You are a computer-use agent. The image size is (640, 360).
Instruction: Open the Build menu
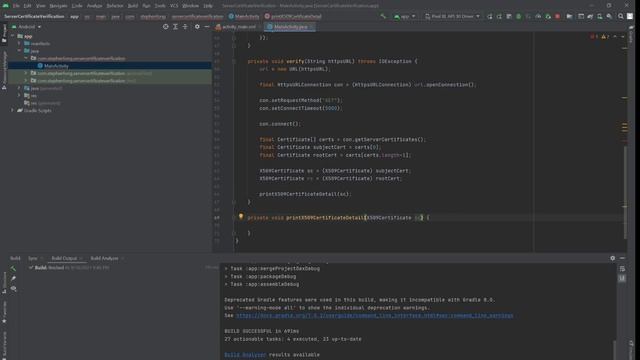tap(133, 6)
